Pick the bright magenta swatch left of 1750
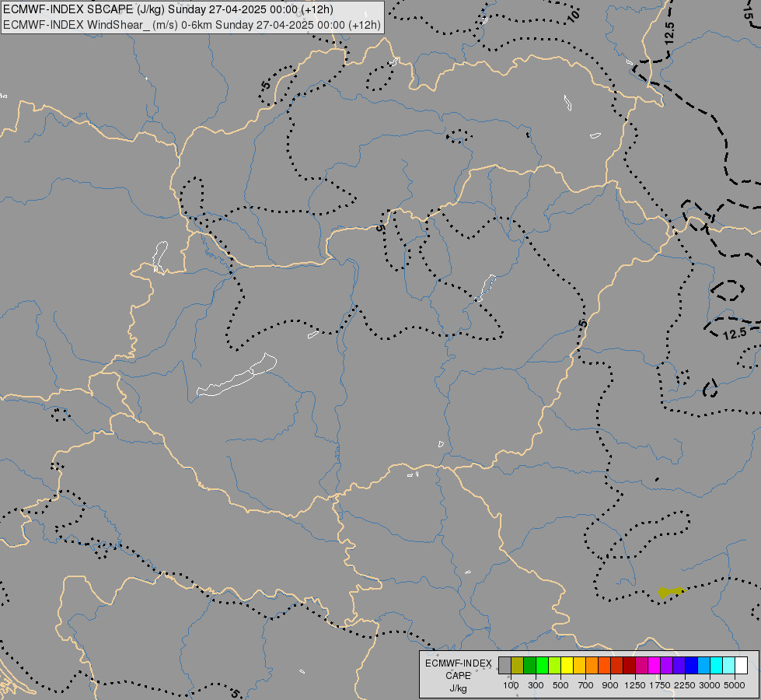761x700 pixels. coord(654,666)
